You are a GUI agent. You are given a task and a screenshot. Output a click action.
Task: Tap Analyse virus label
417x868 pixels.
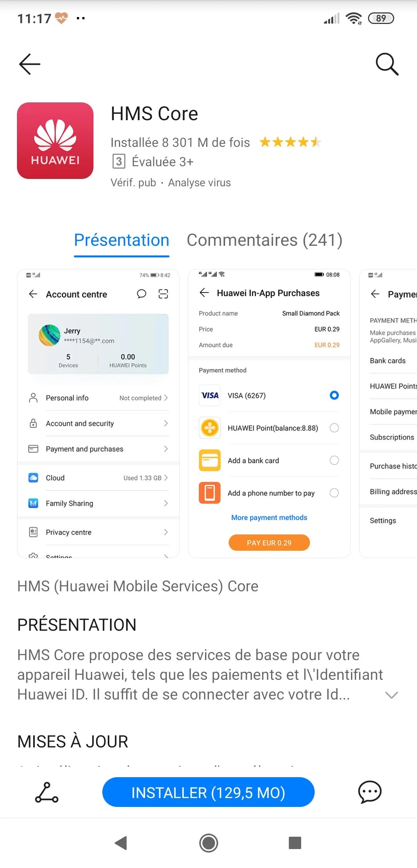(199, 182)
